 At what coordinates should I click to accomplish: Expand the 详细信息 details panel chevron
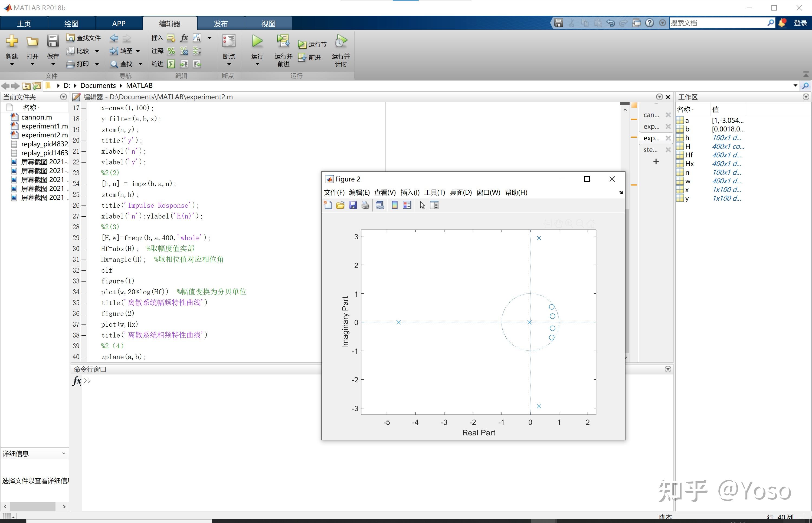(64, 454)
